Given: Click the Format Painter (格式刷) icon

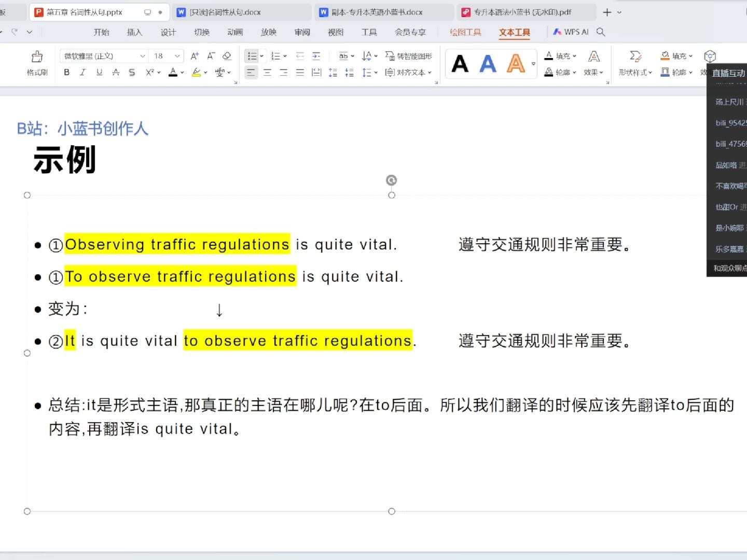Looking at the screenshot, I should (37, 57).
